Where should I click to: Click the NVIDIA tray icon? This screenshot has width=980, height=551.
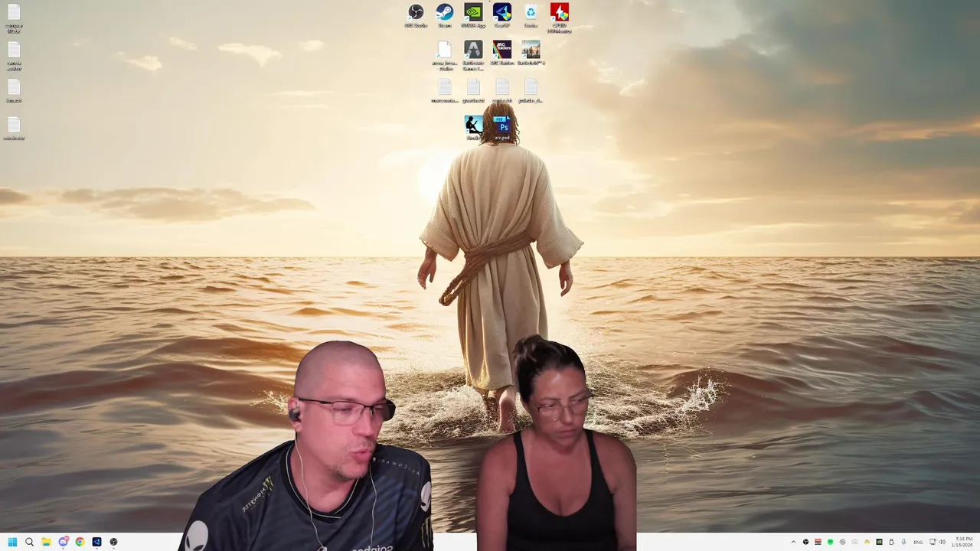(879, 542)
